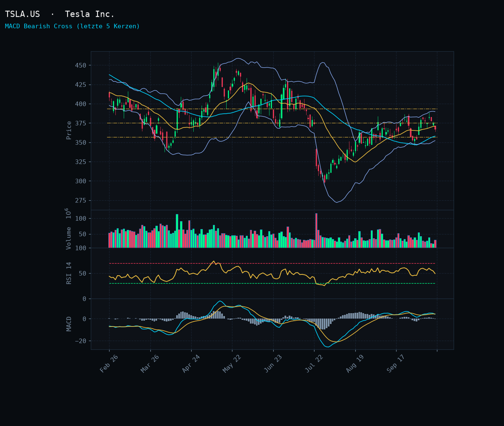Click the Aug 19 date label
This screenshot has width=504, height=426.
[x=354, y=364]
